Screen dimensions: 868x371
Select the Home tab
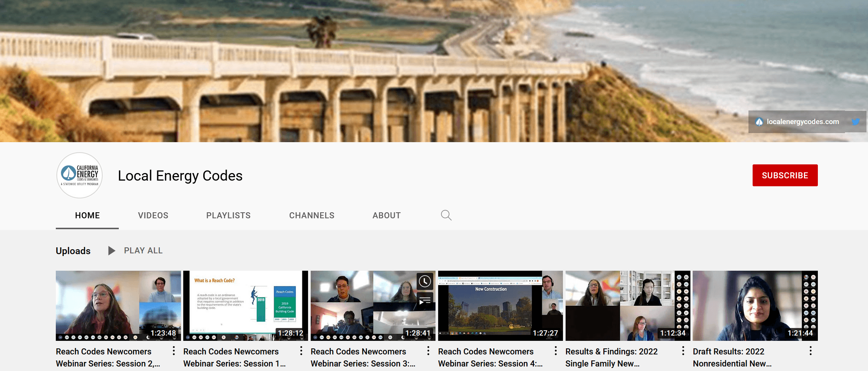coord(87,215)
